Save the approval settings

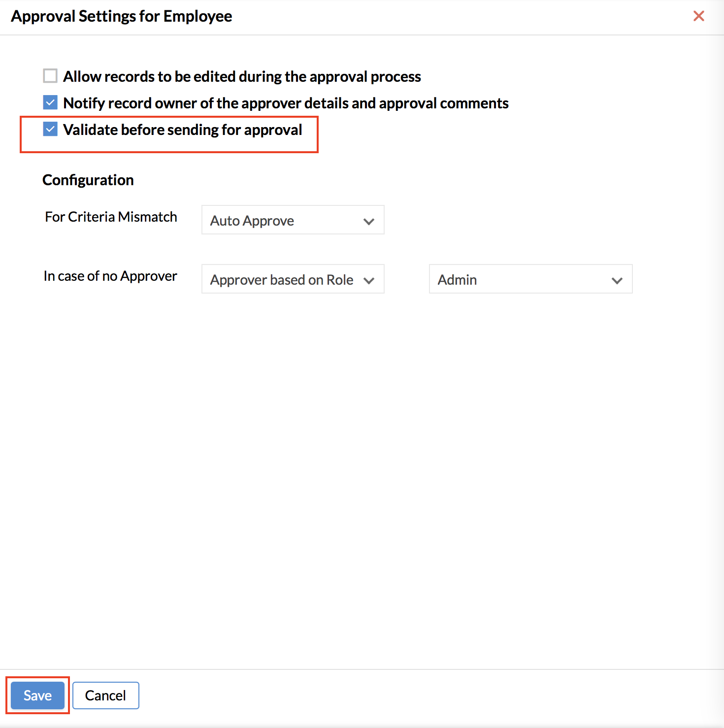38,695
